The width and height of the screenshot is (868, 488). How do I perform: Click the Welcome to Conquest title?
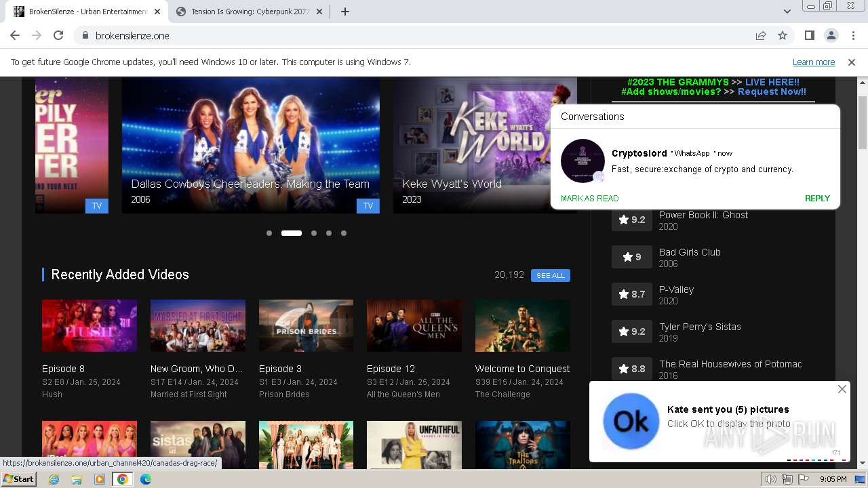point(522,369)
